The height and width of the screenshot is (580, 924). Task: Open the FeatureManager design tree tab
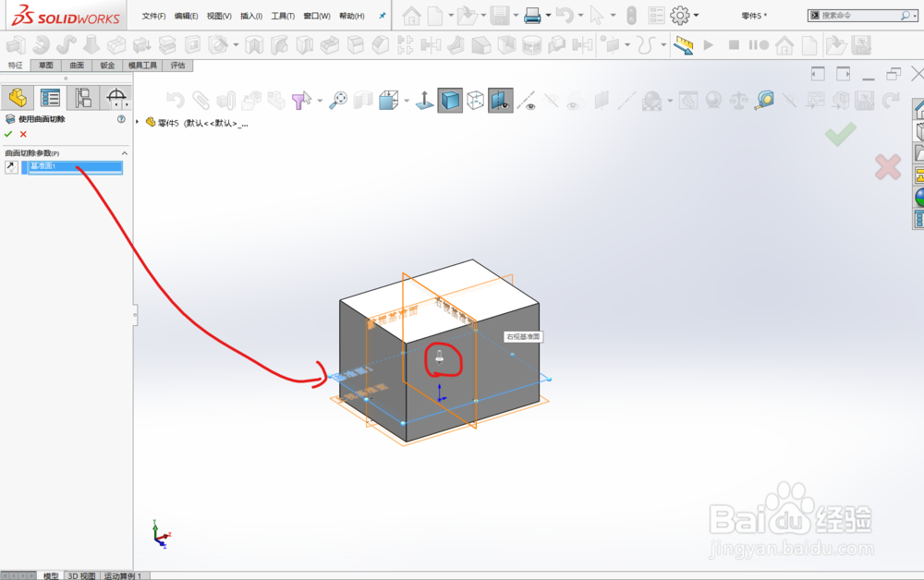pos(17,98)
